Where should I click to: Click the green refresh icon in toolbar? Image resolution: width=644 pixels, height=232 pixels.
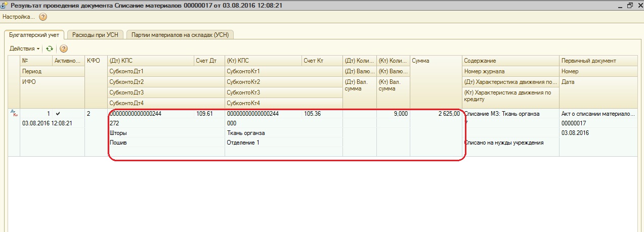[49, 49]
